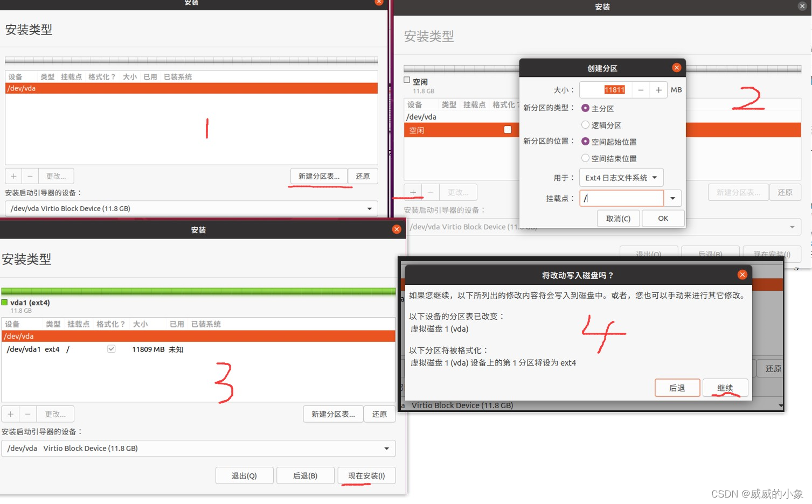
Task: Open the 挂载点 mount point dropdown
Action: 672,198
